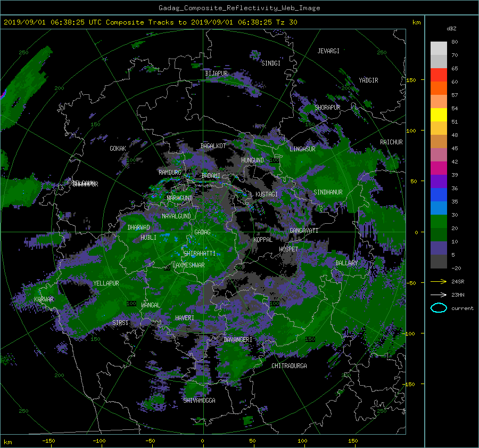
Task: Click the red 60 dBZ legend swatch
Action: point(439,75)
